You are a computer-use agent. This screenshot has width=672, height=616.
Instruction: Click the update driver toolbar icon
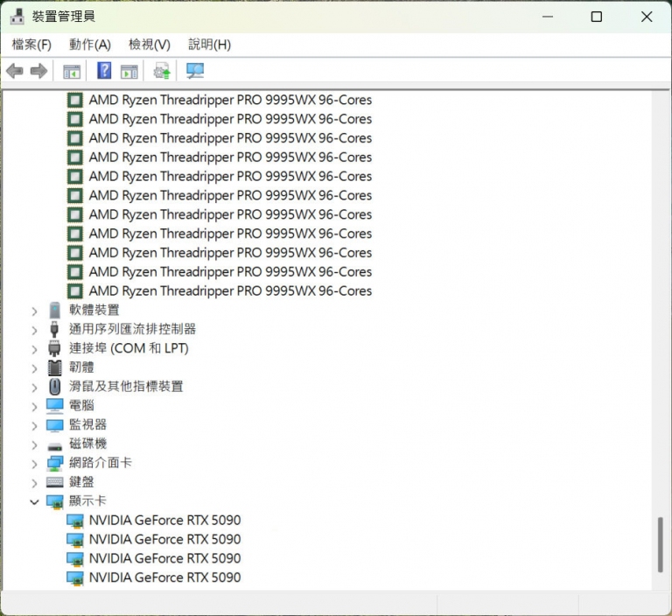(162, 71)
